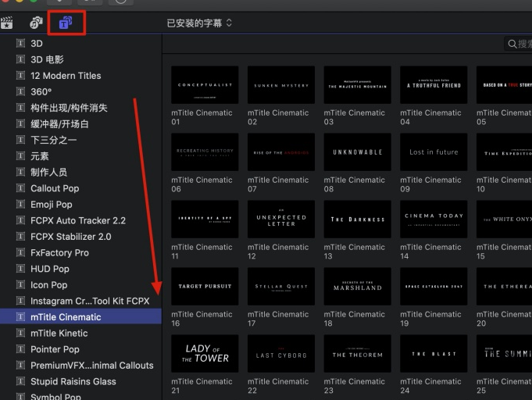Image resolution: width=532 pixels, height=400 pixels.
Task: Select the 下三分之一 category
Action: coord(80,140)
